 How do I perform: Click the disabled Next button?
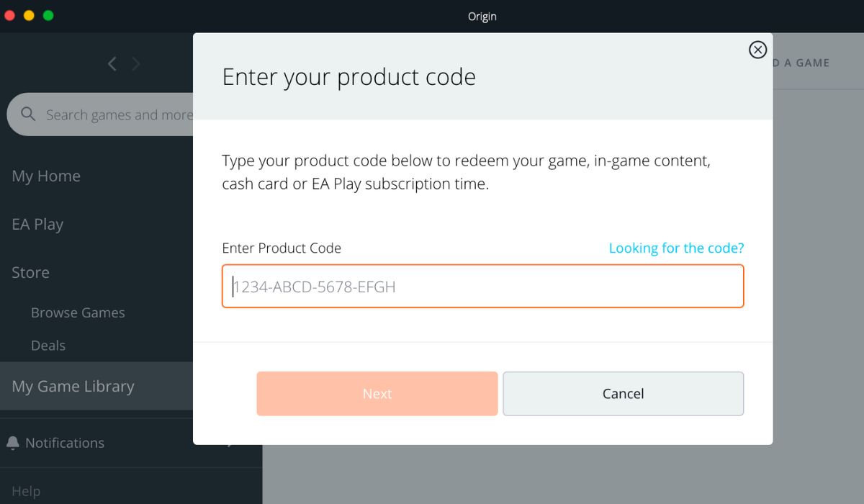click(377, 393)
